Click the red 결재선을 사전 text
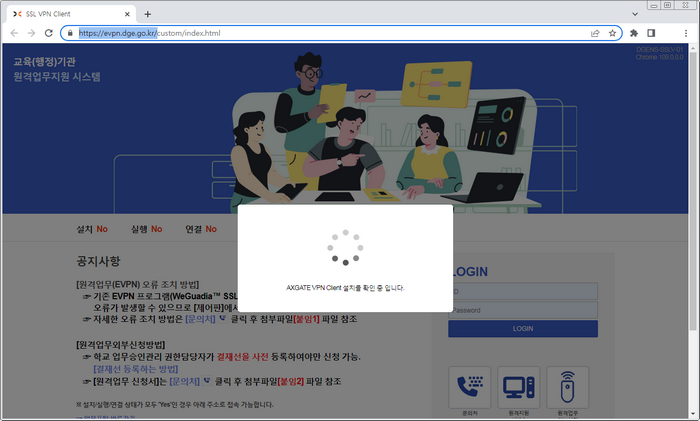Image resolution: width=700 pixels, height=421 pixels. point(242,357)
